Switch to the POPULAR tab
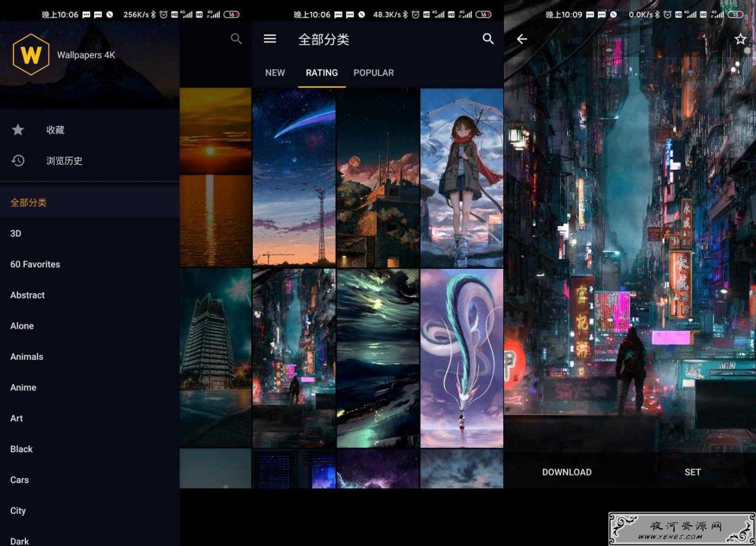The width and height of the screenshot is (756, 546). 373,73
